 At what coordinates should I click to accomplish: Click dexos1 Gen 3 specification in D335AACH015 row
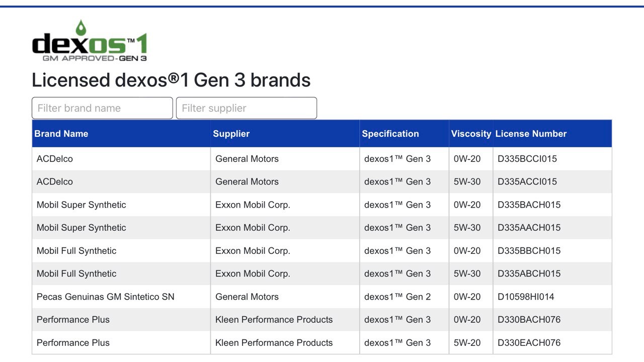(x=397, y=228)
